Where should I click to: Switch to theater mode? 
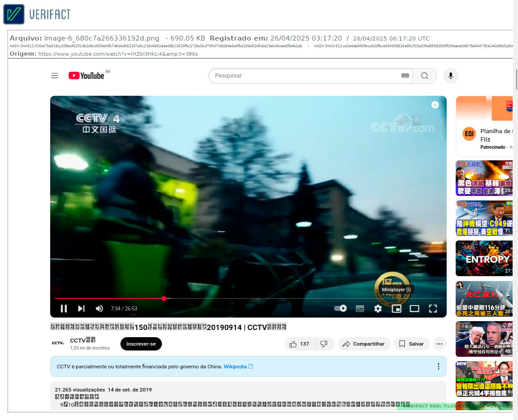click(x=414, y=308)
